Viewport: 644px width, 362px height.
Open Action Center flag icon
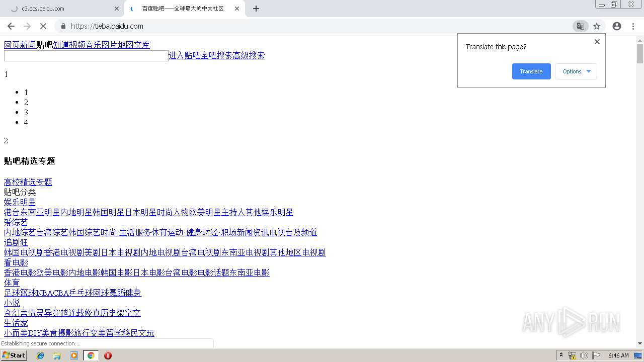point(596,355)
